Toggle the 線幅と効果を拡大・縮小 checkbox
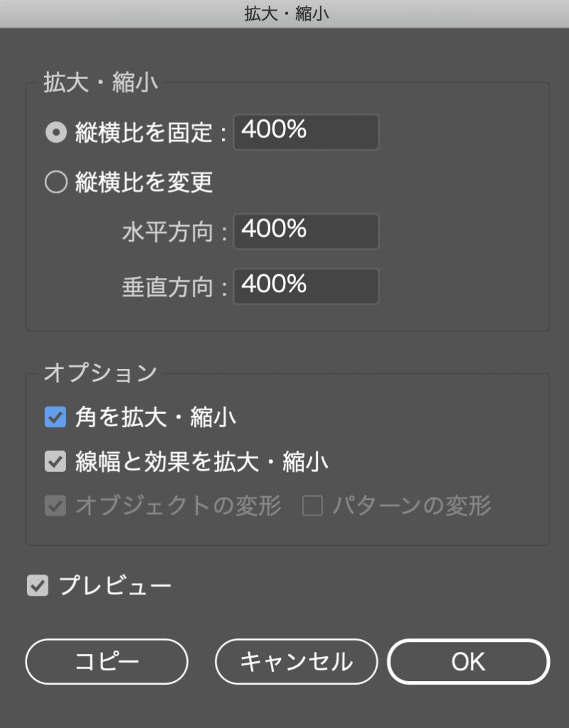 pyautogui.click(x=55, y=462)
